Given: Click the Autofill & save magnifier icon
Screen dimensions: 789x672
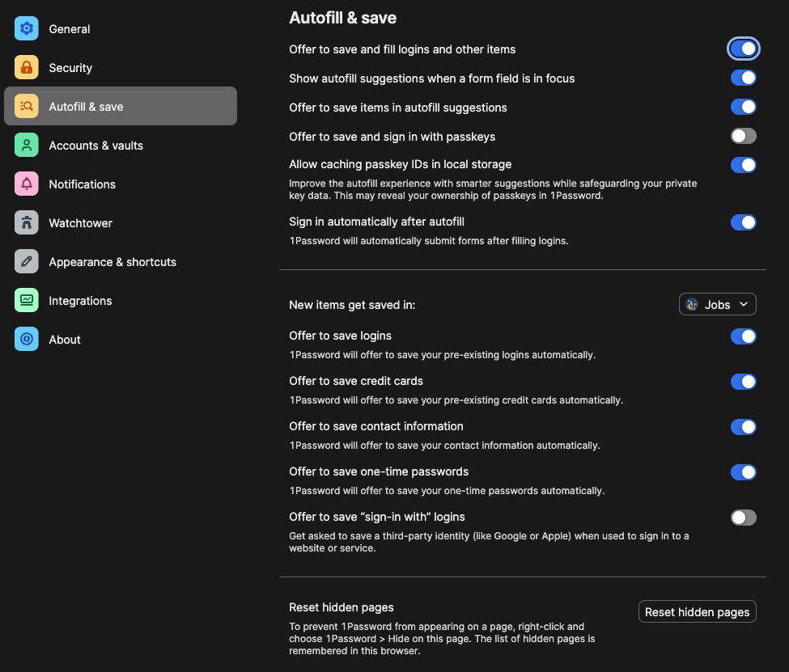Looking at the screenshot, I should pos(27,107).
